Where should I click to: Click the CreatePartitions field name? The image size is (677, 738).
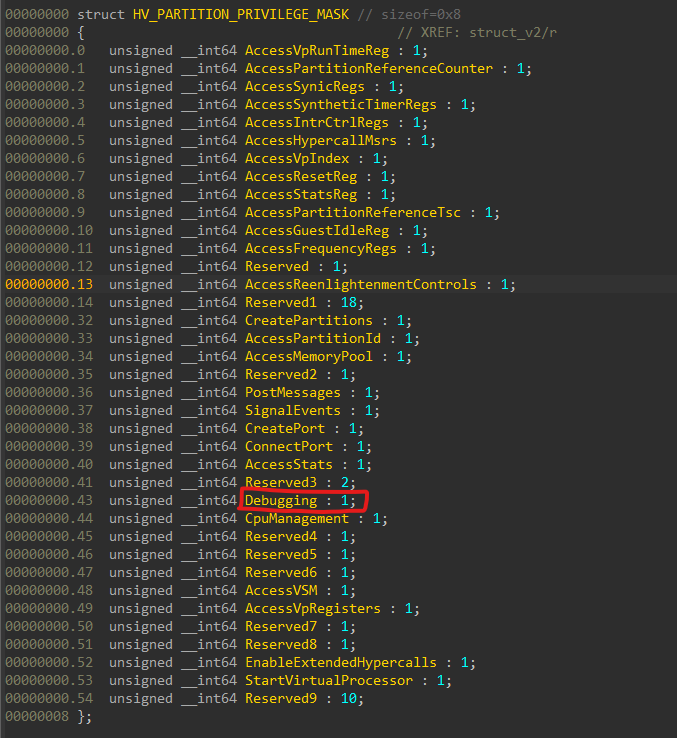coord(308,320)
